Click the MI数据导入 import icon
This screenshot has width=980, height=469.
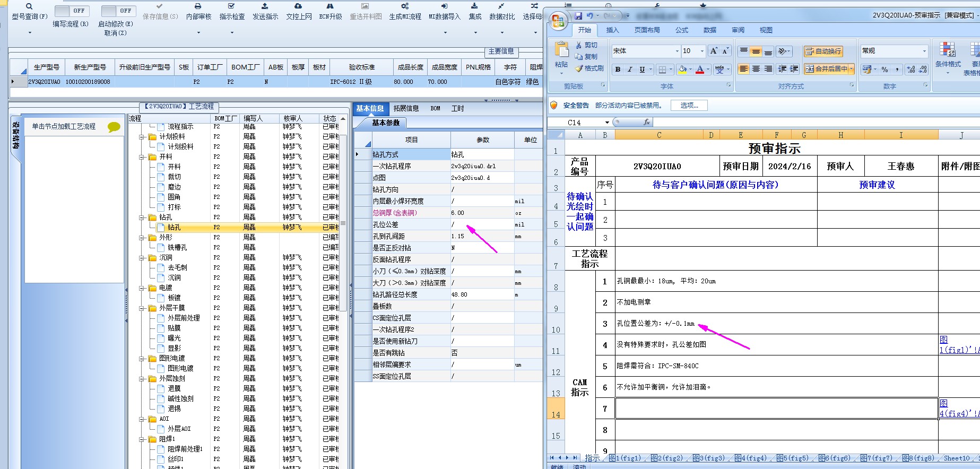click(x=445, y=6)
